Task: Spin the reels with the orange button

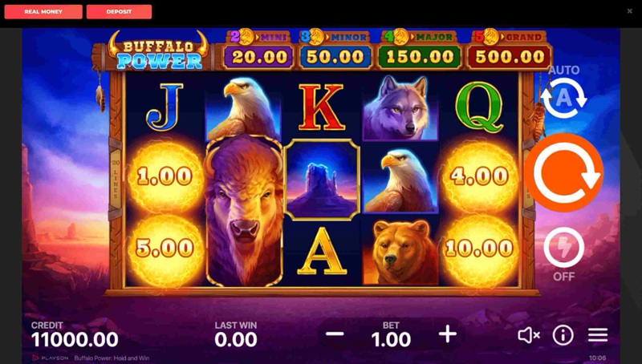Action: tap(563, 172)
